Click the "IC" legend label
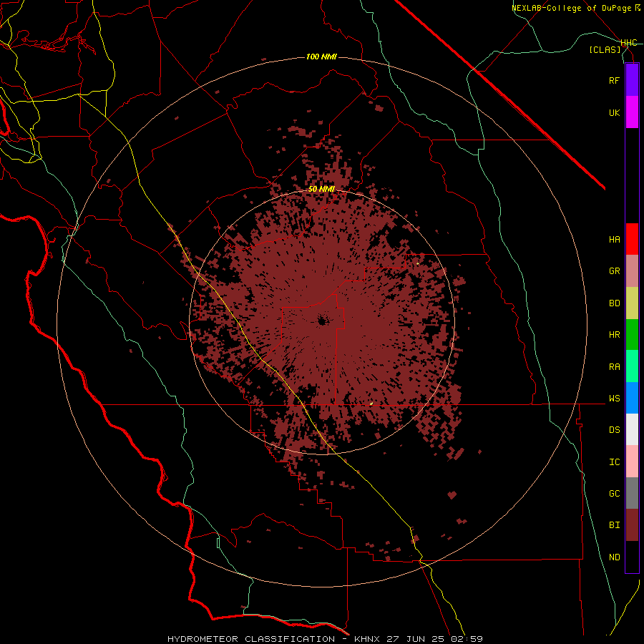 pos(614,462)
